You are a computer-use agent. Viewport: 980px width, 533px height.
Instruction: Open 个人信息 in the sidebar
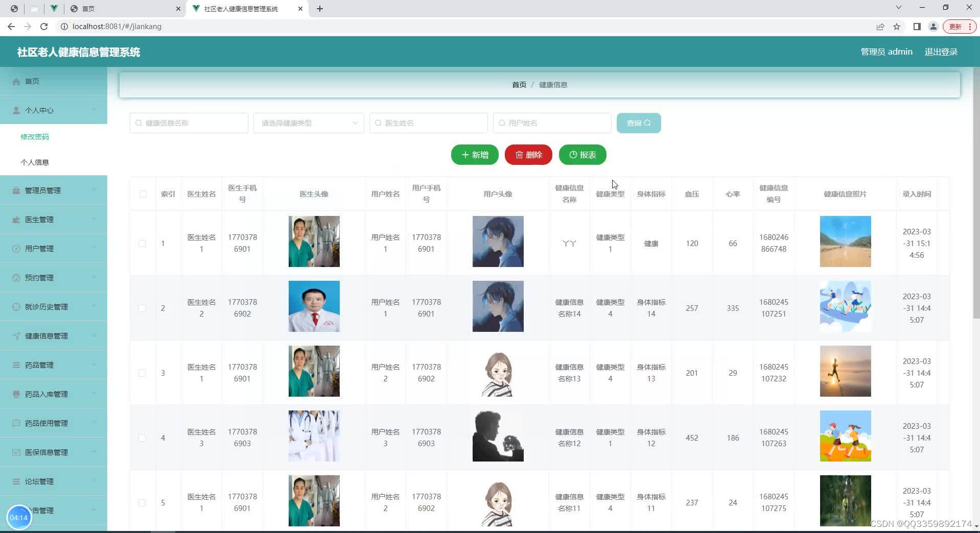(35, 162)
